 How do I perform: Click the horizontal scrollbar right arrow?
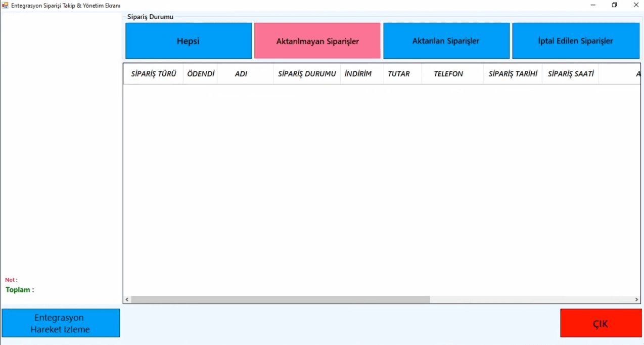(637, 299)
